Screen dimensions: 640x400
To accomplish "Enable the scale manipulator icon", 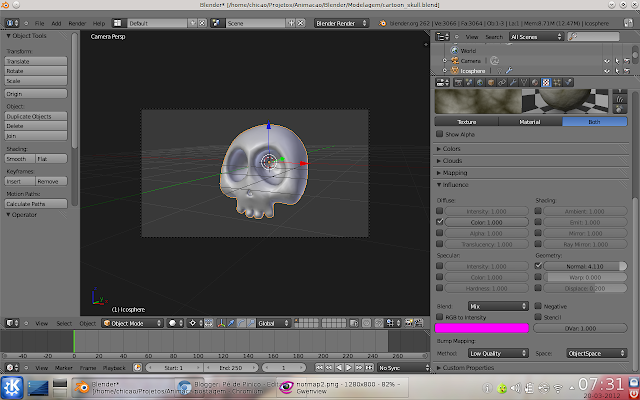I will tap(251, 323).
